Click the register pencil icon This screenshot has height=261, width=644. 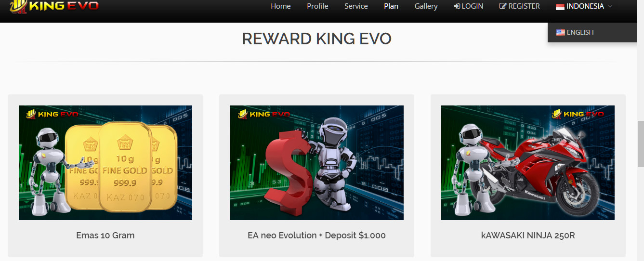[x=503, y=6]
